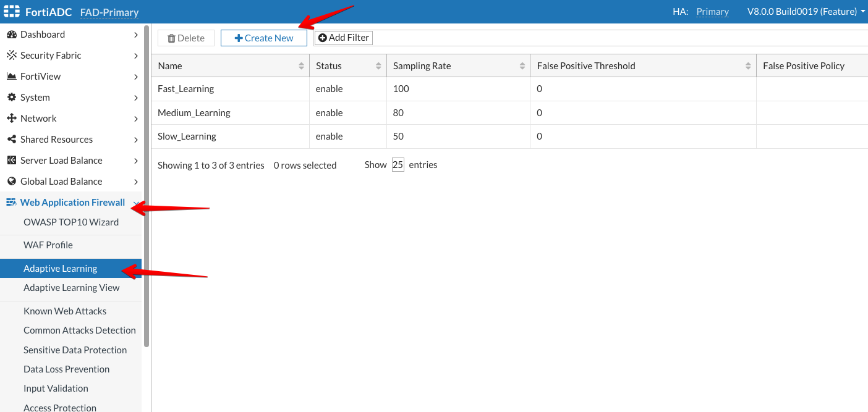This screenshot has height=412, width=868.
Task: Click the FortiADC logo icon
Action: tap(12, 12)
